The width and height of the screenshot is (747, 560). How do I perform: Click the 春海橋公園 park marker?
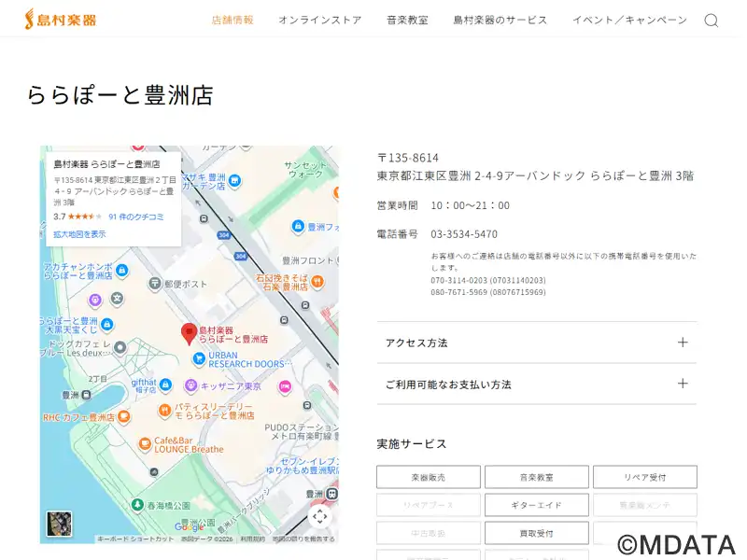[x=138, y=504]
